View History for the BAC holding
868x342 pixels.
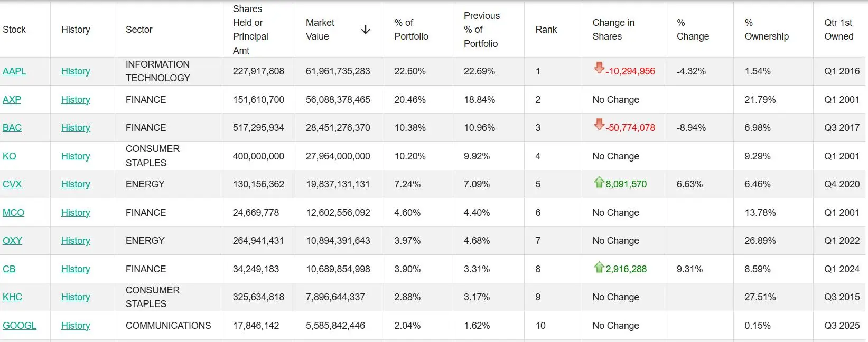[x=76, y=128]
